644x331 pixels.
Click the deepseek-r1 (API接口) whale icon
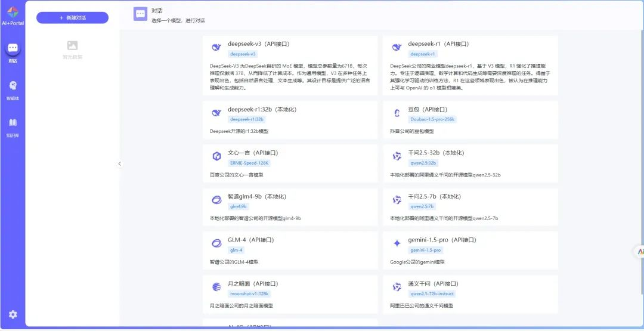397,48
